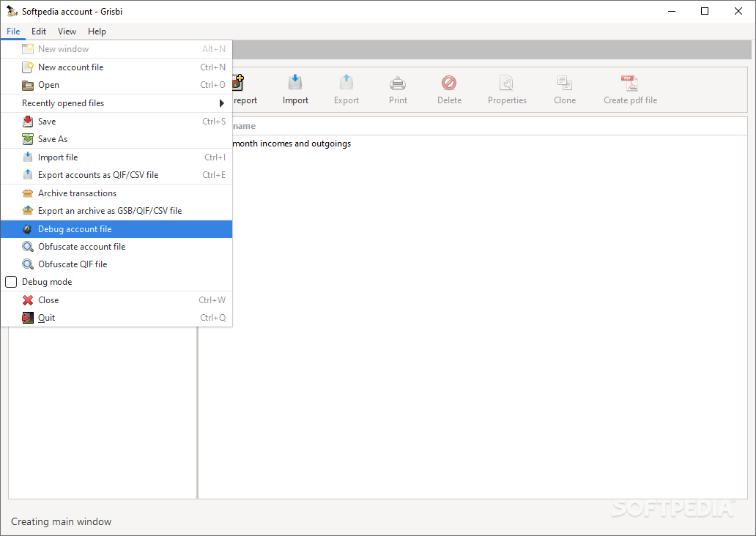
Task: Click the Properties toolbar icon
Action: (x=507, y=83)
